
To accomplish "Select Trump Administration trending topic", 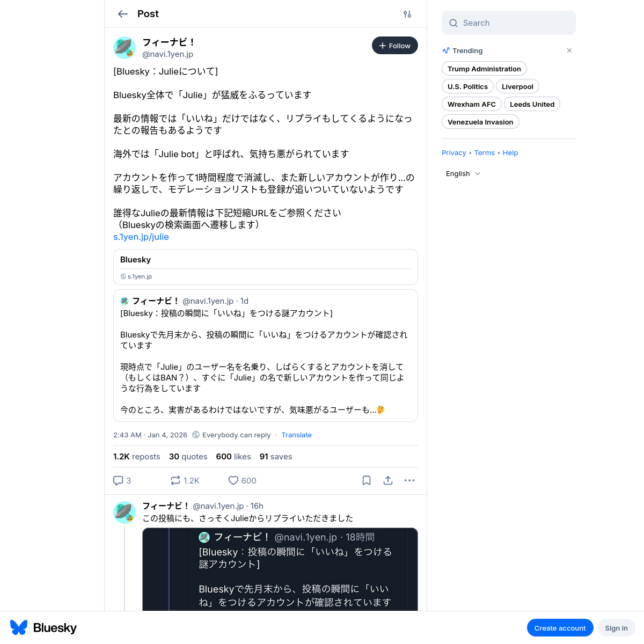I will click(x=485, y=69).
